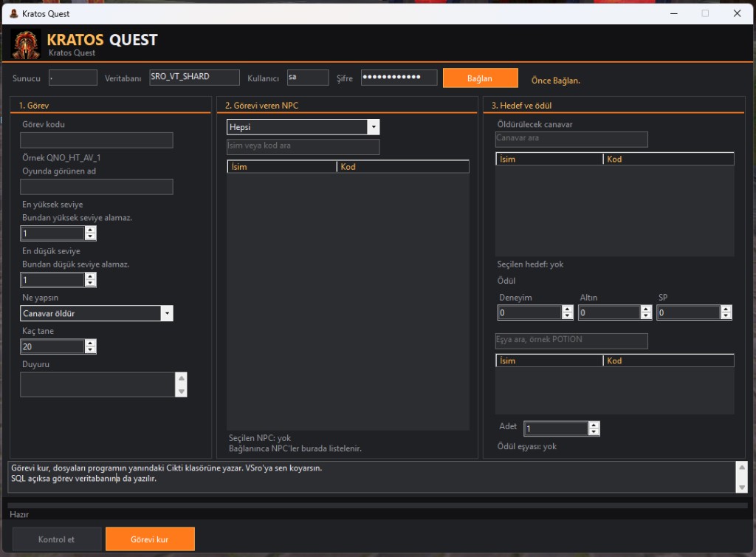Click the Altın reward field

[x=609, y=312]
